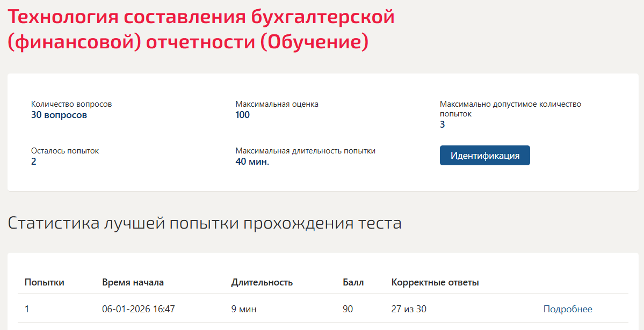644x330 pixels.
Task: Click the Время начала column header
Action: pos(133,282)
